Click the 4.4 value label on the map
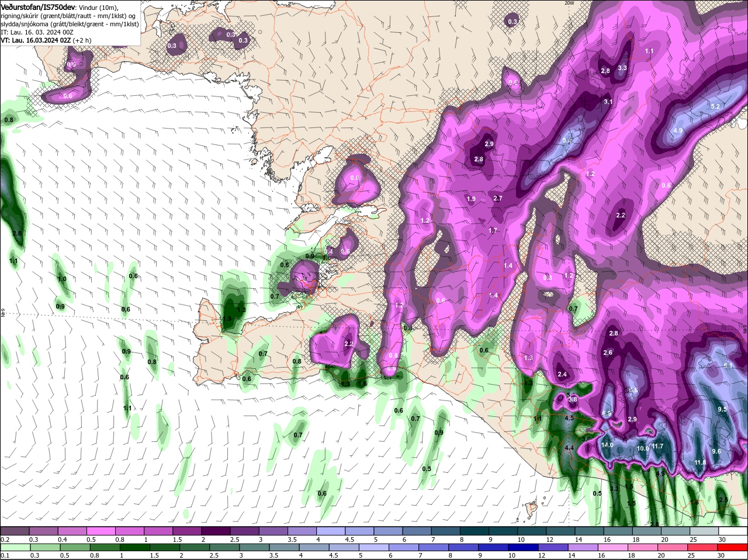 (569, 448)
